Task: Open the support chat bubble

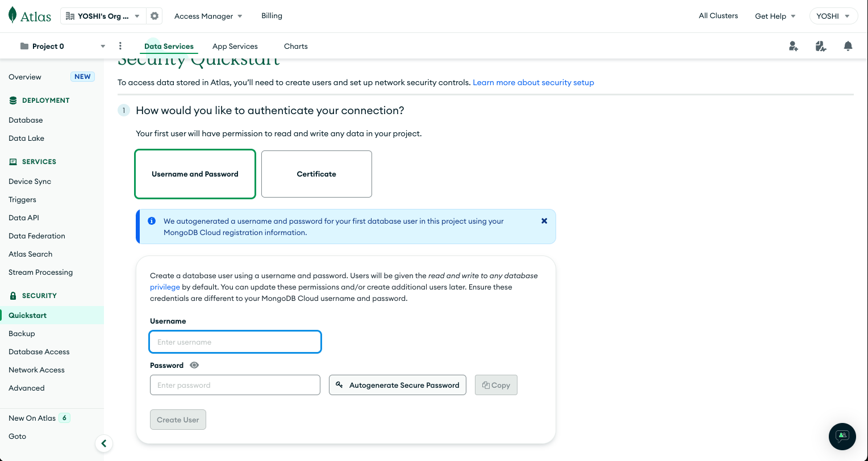Action: point(842,436)
